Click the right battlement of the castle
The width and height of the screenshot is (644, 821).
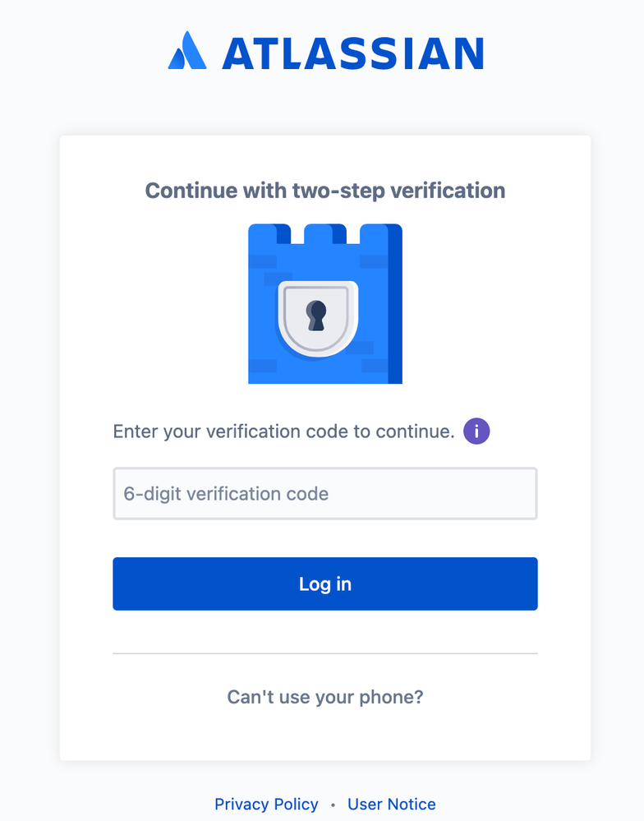381,233
